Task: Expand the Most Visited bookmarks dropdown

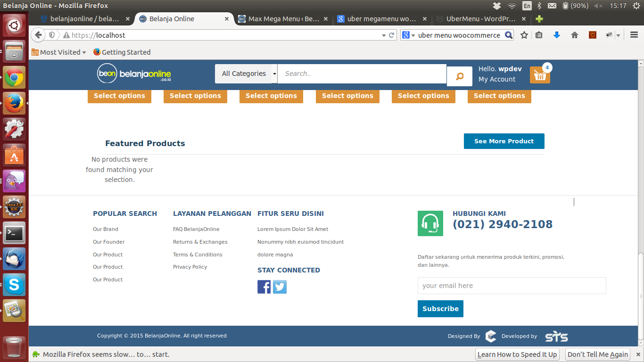Action: pyautogui.click(x=59, y=52)
